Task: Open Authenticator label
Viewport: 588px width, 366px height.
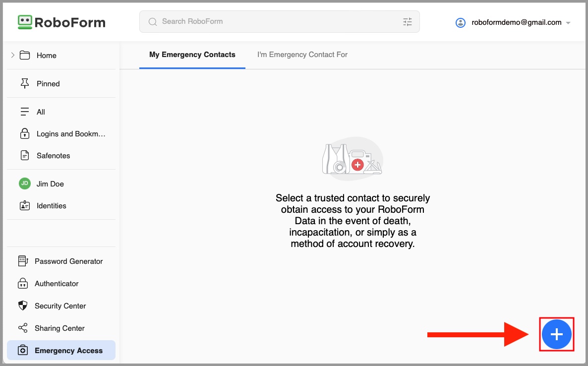Action: [x=57, y=284]
